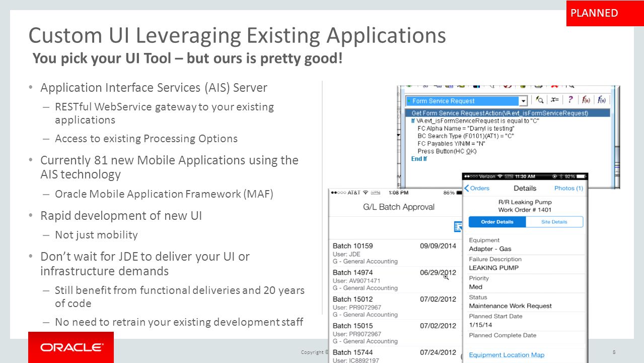This screenshot has height=363, width=644.
Task: Tap 'Work Order # 1401'
Action: (x=525, y=210)
